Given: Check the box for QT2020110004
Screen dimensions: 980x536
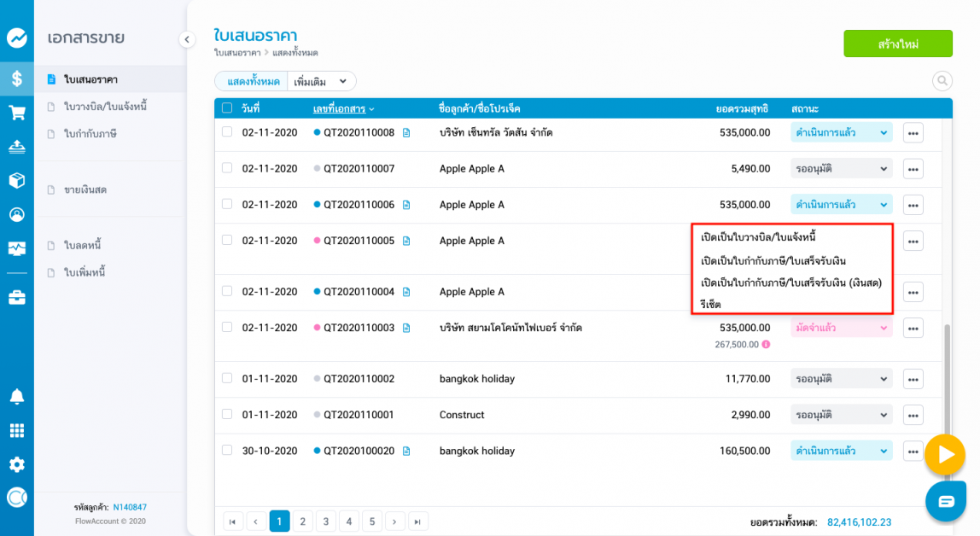Looking at the screenshot, I should click(x=227, y=291).
